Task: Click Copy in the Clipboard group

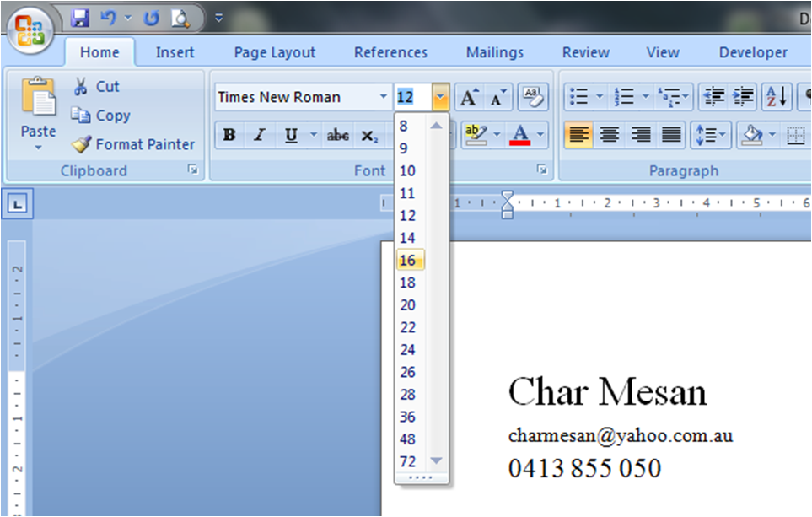Action: (x=100, y=116)
